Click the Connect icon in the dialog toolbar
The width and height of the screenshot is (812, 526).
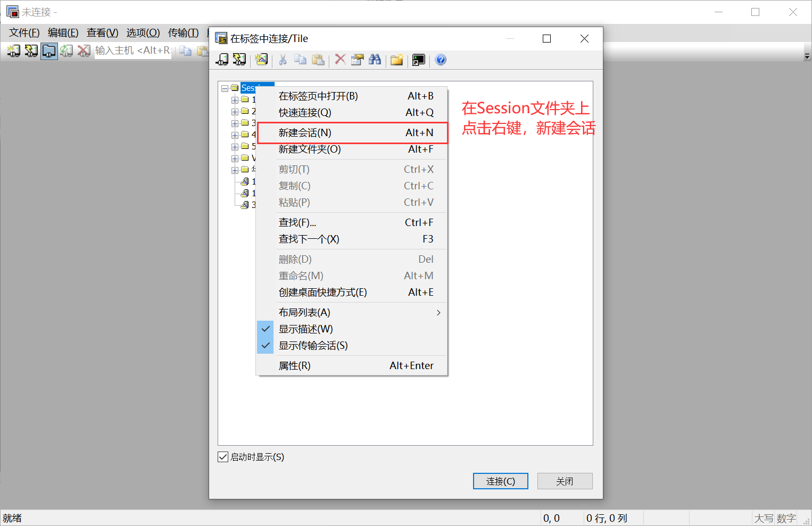[x=222, y=60]
